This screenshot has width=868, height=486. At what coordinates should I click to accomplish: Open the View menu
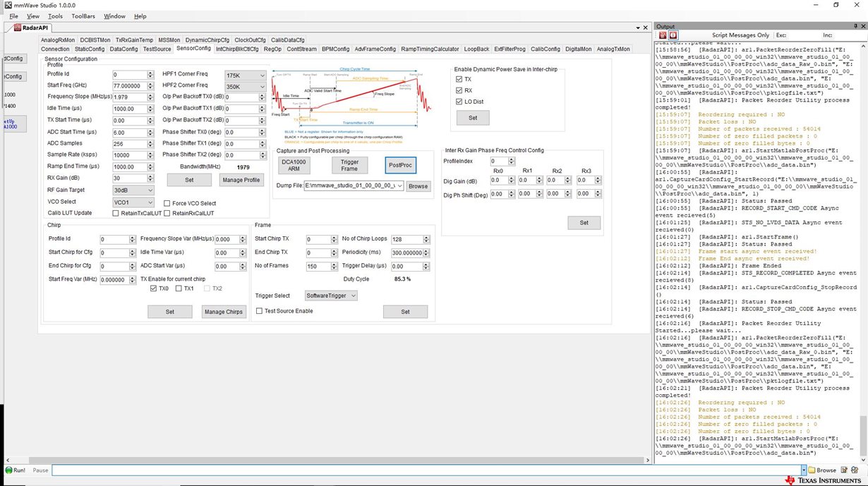pos(33,16)
